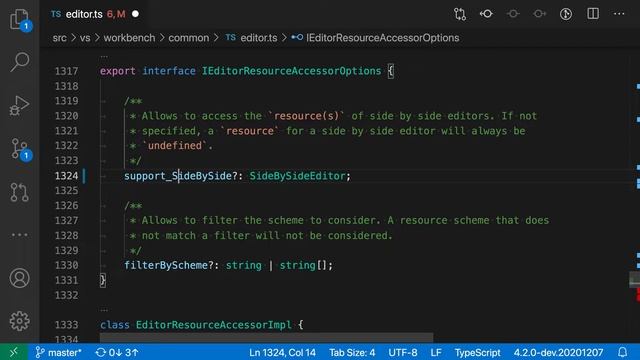Change file encoding UTF-8
Image resolution: width=640 pixels, height=360 pixels.
click(403, 352)
